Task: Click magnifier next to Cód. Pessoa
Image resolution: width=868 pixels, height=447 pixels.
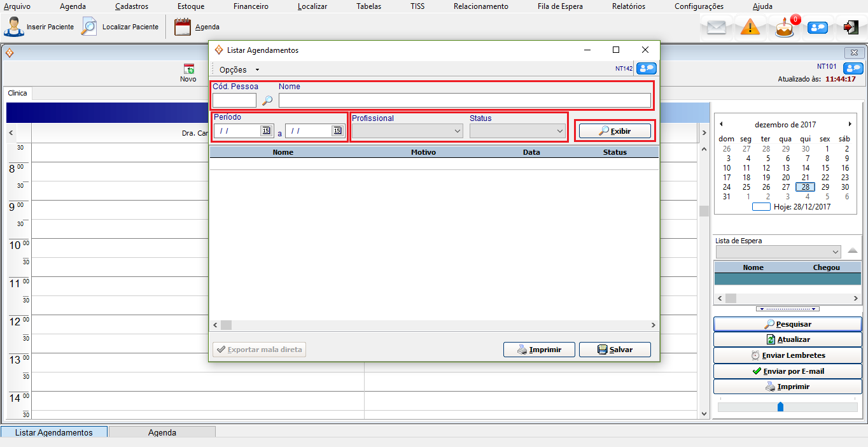Action: tap(267, 101)
